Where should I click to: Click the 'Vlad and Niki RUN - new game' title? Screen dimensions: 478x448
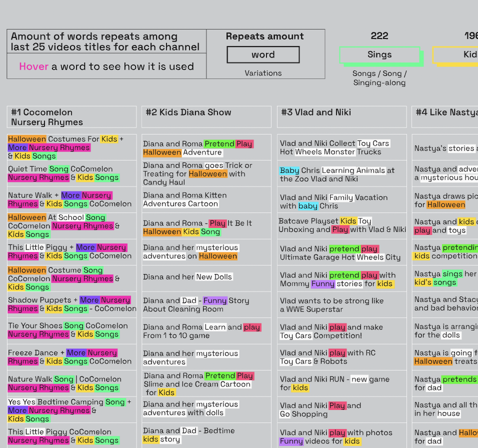tap(334, 383)
